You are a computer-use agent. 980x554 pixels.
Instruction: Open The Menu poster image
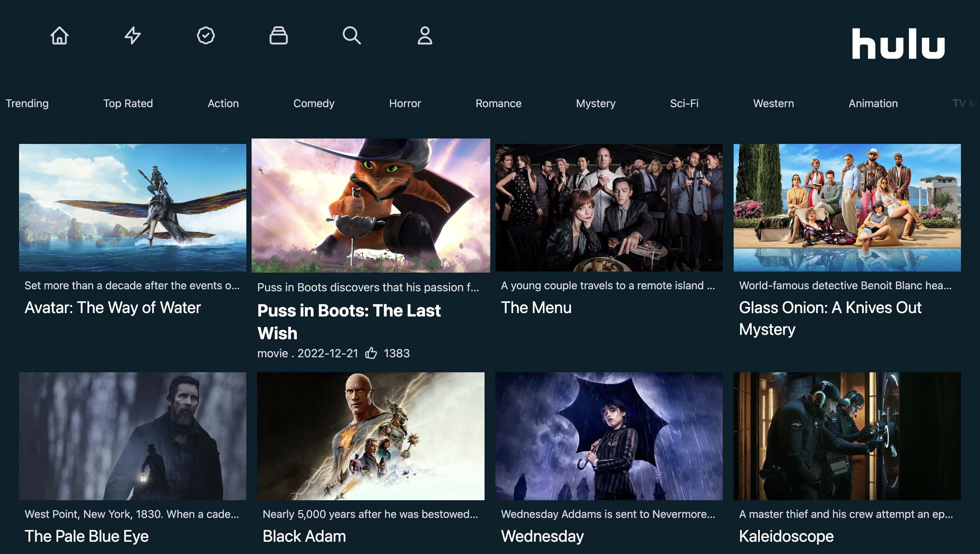pos(609,207)
